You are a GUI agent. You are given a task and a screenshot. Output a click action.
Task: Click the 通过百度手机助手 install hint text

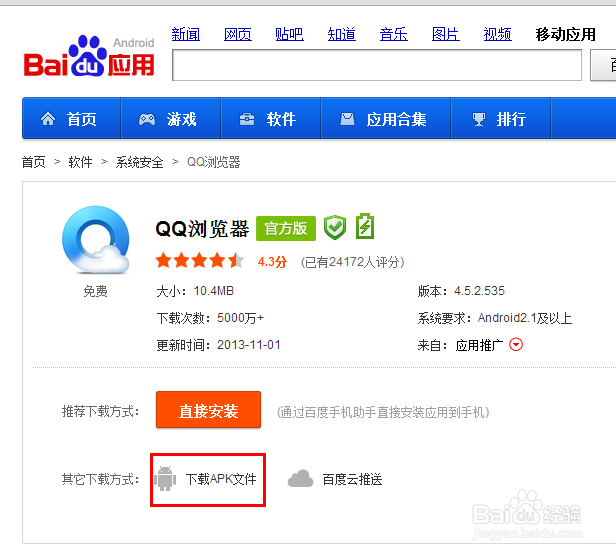(383, 412)
